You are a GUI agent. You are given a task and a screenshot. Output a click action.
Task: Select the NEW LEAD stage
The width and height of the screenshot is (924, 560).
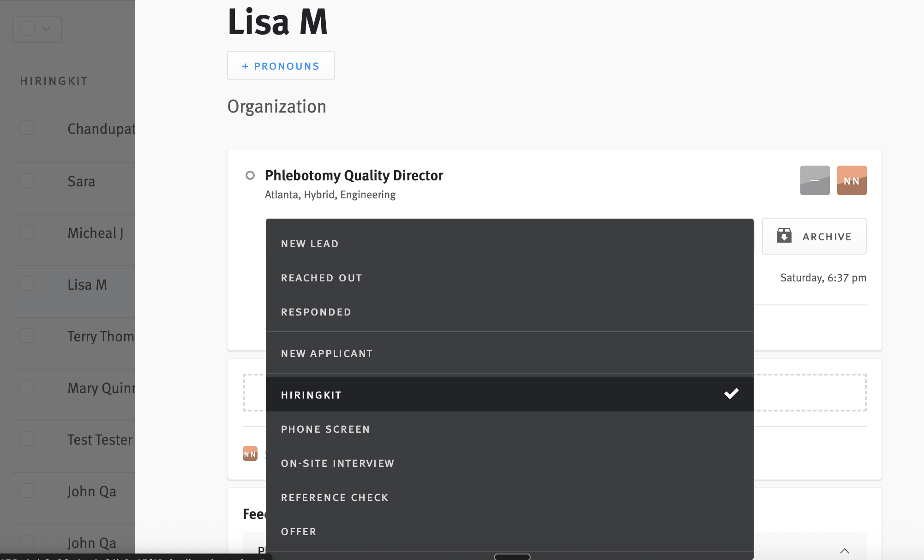310,244
